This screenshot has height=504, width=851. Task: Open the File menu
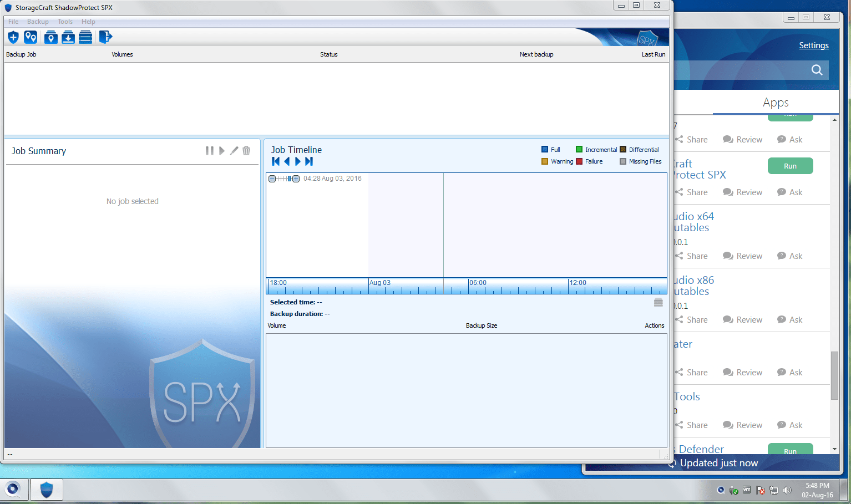tap(13, 21)
